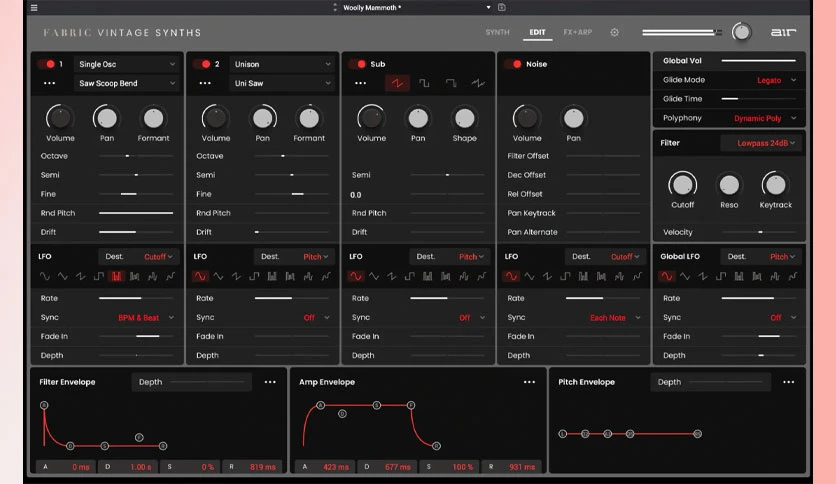This screenshot has height=484, width=836.
Task: Switch to the SYNTH tab
Action: 497,33
